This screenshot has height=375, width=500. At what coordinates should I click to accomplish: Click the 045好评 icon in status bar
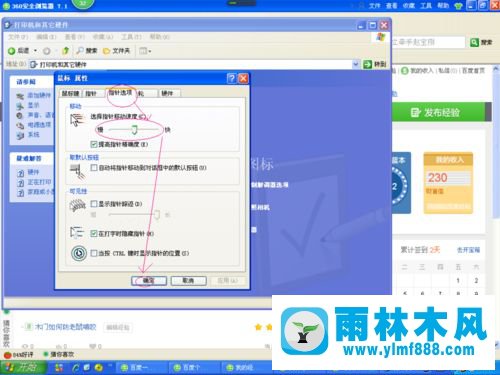(7, 355)
